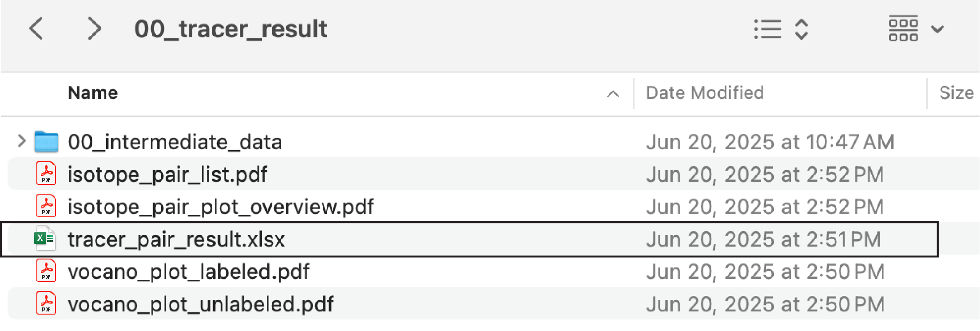Open the grouping options dropdown arrow
Screen dimensions: 980x331
937,30
